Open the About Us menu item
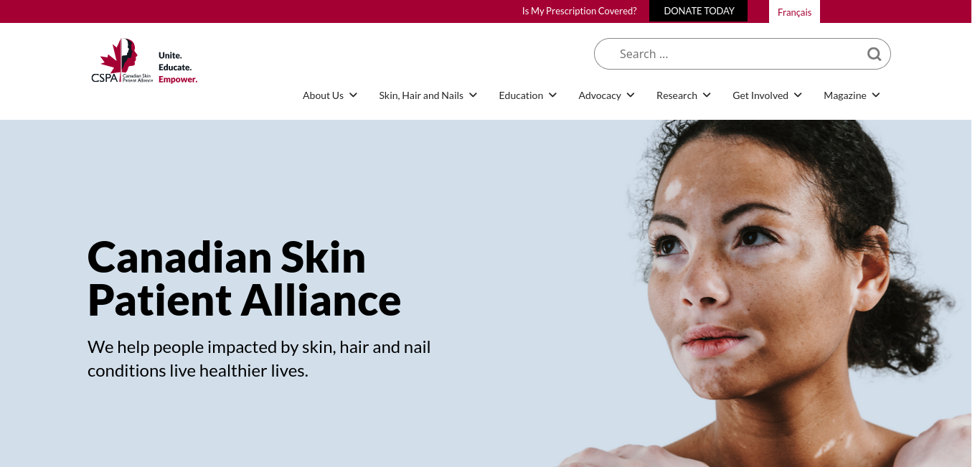The width and height of the screenshot is (980, 467). tap(323, 95)
